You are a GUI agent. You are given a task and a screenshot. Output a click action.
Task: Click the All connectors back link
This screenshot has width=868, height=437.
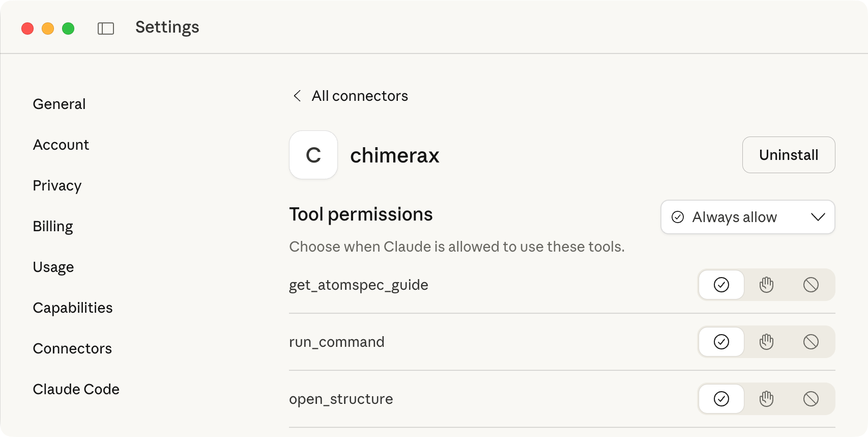pyautogui.click(x=360, y=96)
